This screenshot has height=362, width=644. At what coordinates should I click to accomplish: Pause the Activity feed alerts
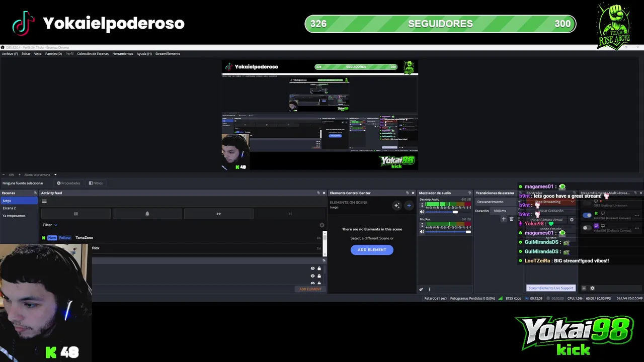(x=76, y=214)
